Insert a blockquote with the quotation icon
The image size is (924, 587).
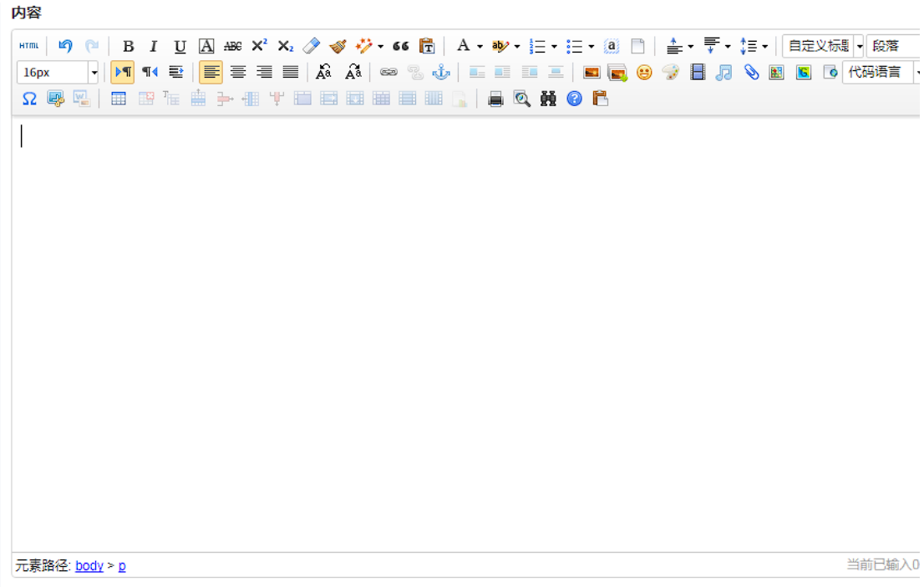click(x=401, y=46)
